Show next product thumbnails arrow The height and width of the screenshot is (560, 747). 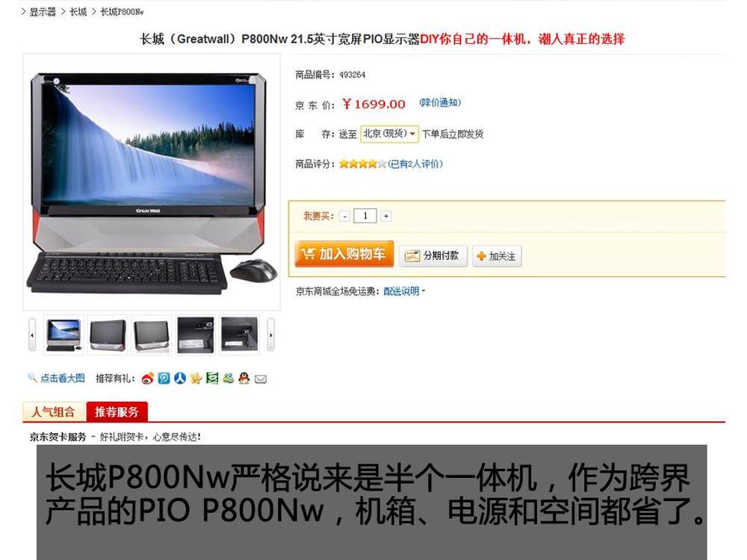tap(270, 335)
